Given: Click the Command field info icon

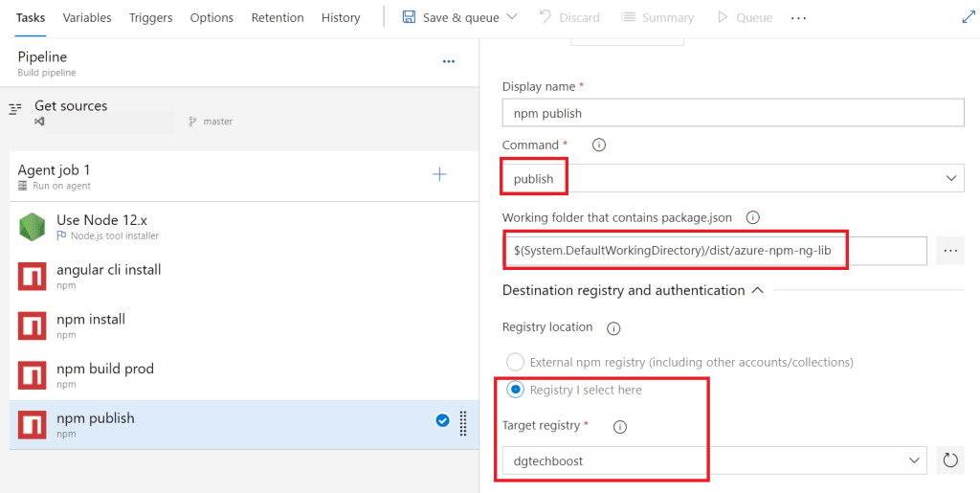Looking at the screenshot, I should click(x=599, y=146).
